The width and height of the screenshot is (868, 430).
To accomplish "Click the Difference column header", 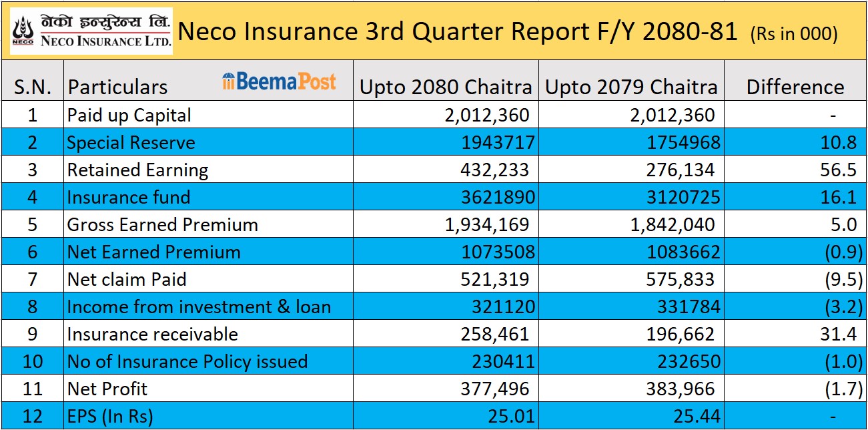I will tap(795, 87).
